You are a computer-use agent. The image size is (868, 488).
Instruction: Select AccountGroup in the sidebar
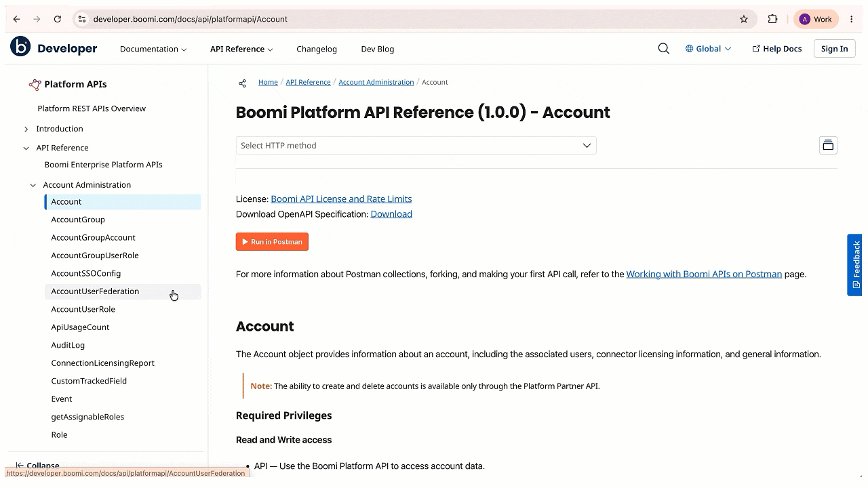(x=78, y=220)
